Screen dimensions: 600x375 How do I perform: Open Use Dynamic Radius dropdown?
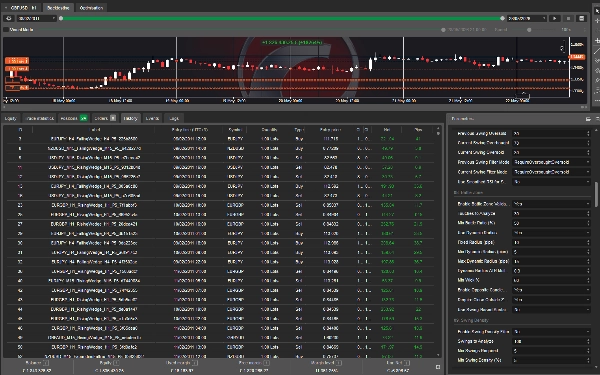pyautogui.click(x=551, y=233)
